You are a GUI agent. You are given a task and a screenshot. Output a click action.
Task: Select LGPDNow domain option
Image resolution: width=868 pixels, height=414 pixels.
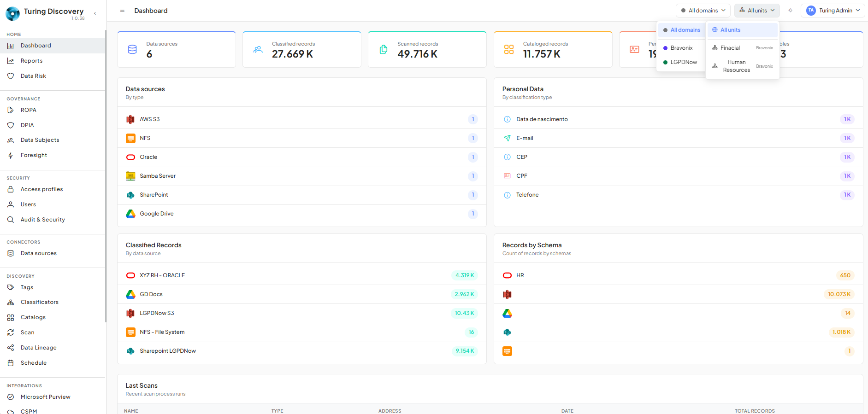point(681,62)
